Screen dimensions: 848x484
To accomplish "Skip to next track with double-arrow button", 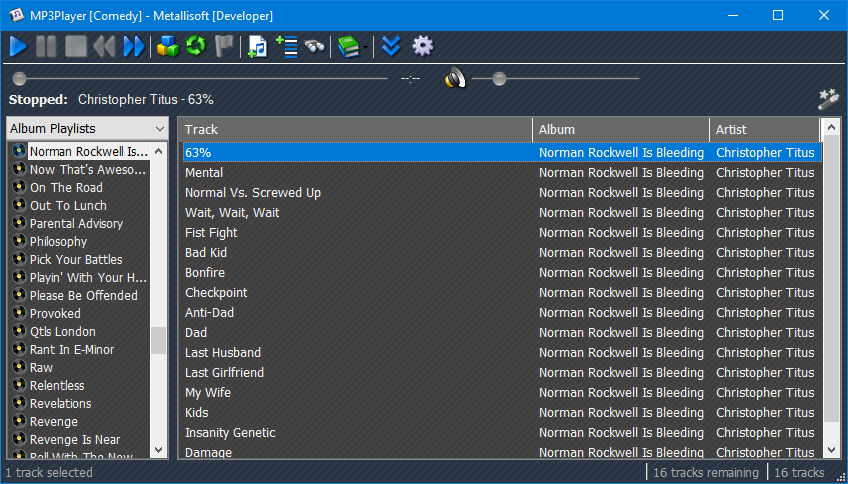I will click(133, 46).
